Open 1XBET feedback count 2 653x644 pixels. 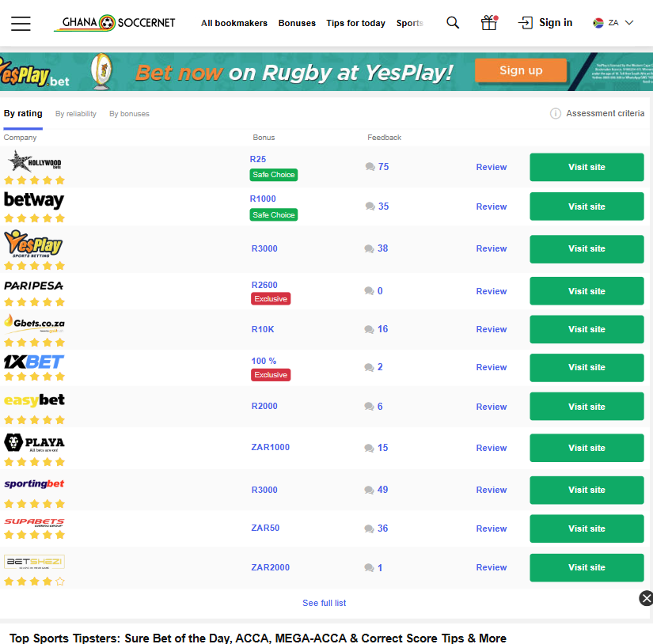click(x=374, y=367)
